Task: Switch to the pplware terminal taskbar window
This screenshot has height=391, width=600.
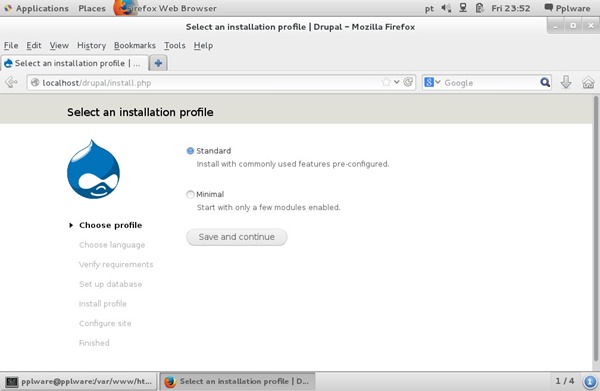Action: tap(79, 381)
